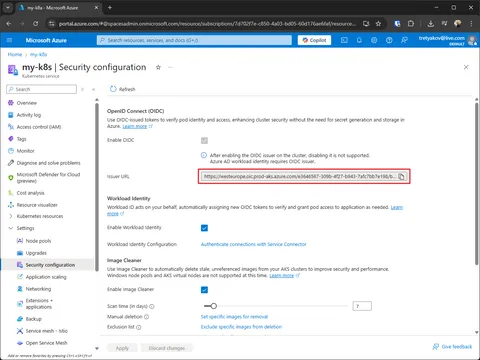This screenshot has width=480, height=360.
Task: Click Set specific images for removal
Action: pos(234,317)
